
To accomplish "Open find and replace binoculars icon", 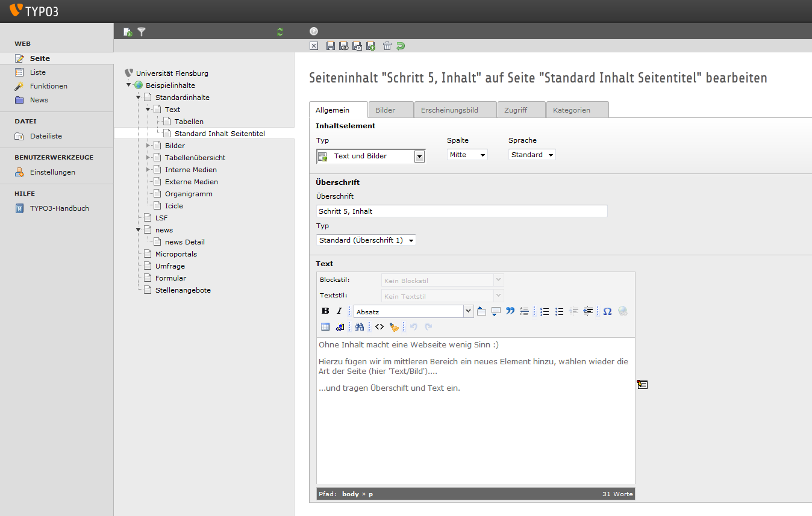I will [x=360, y=327].
